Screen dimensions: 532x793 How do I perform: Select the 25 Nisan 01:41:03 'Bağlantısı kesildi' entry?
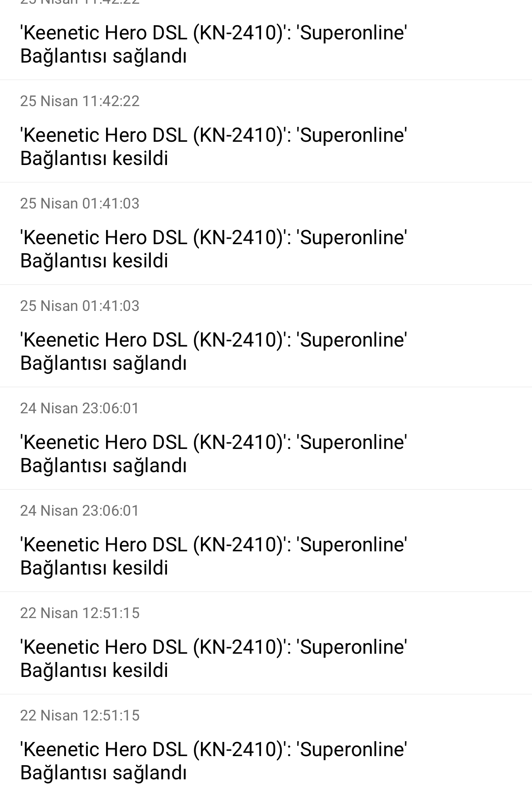pyautogui.click(x=266, y=233)
